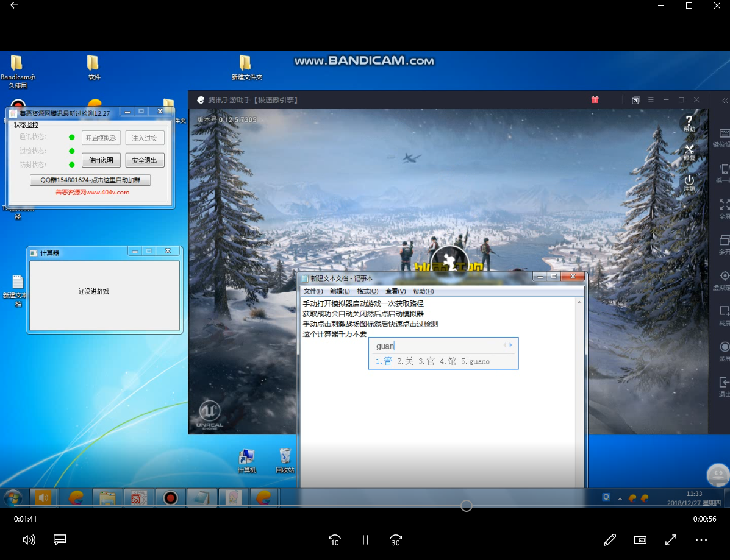Screen dimensions: 730x560
Task: Open the 文件(F) menu in Notepad
Action: (x=313, y=291)
